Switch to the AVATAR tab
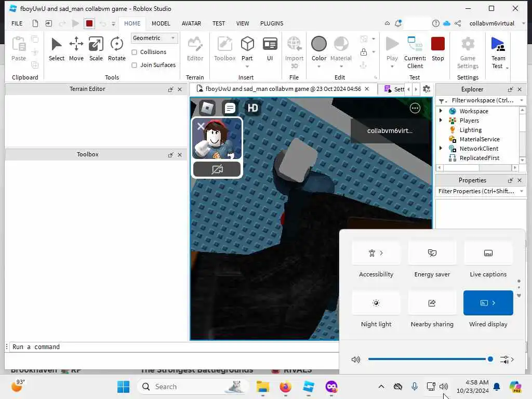 click(191, 23)
